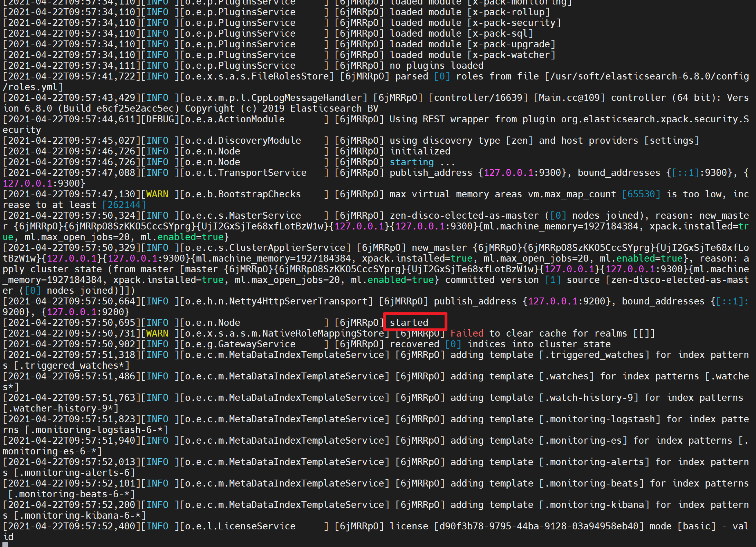This screenshot has height=547, width=756.
Task: Click the DEBUG log level label
Action: click(x=160, y=119)
